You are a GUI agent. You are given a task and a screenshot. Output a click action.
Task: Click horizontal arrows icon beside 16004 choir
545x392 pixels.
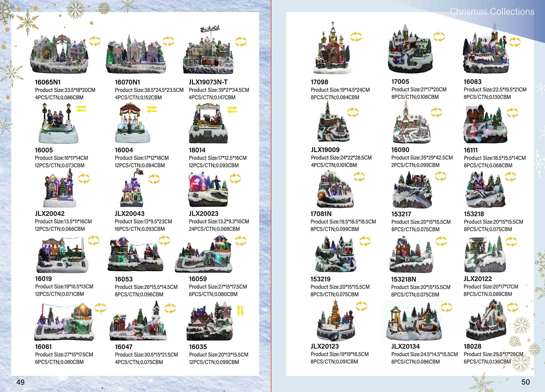(x=151, y=109)
